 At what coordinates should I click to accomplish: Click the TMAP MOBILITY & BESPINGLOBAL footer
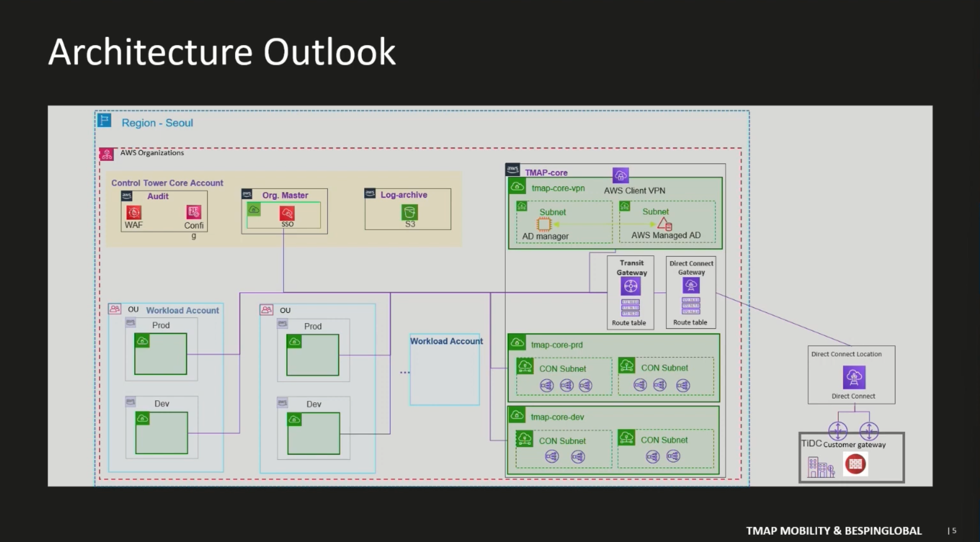(834, 531)
